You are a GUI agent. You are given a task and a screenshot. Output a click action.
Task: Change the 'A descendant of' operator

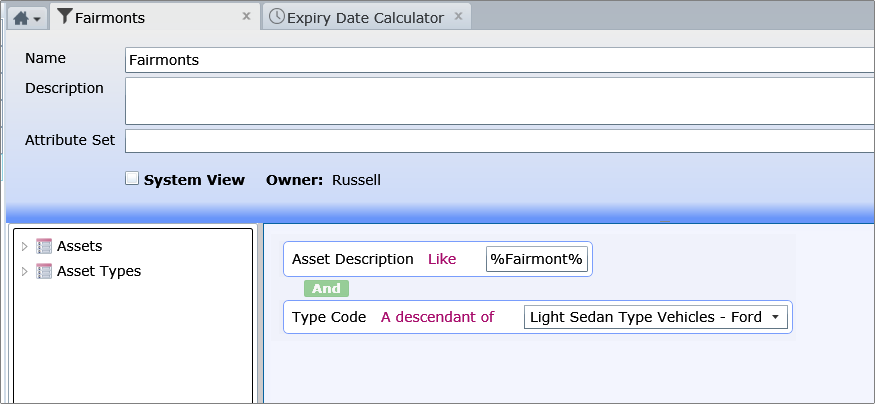pyautogui.click(x=438, y=318)
